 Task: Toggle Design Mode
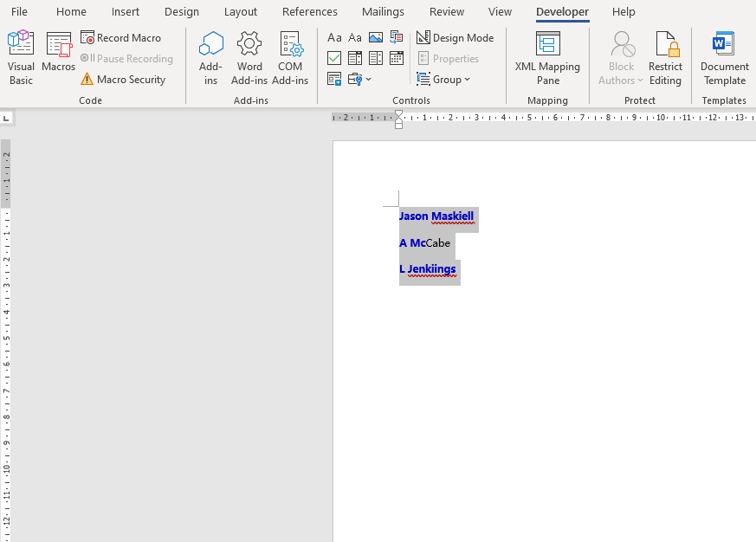coord(456,37)
